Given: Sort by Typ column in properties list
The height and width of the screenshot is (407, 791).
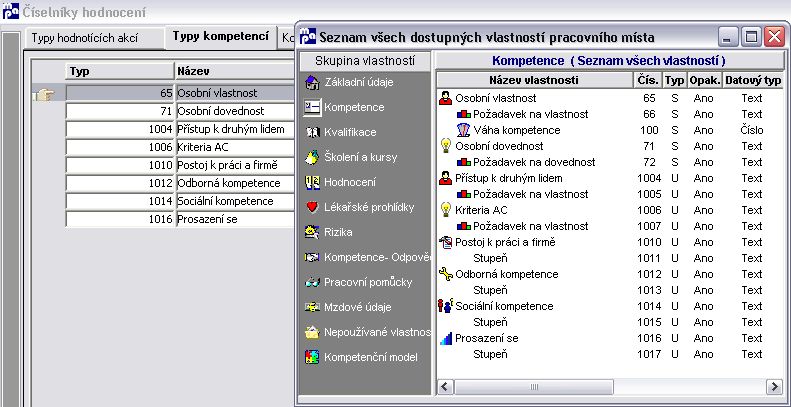Looking at the screenshot, I should [x=674, y=80].
